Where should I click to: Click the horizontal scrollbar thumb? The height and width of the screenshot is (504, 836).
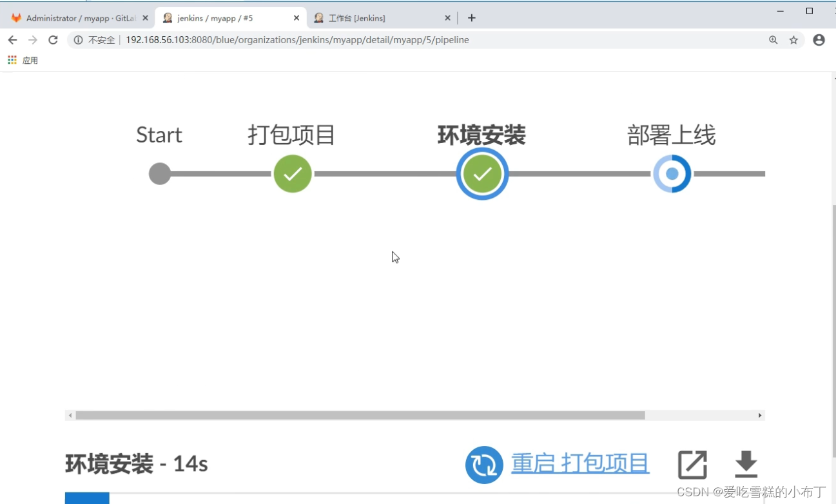(x=360, y=416)
